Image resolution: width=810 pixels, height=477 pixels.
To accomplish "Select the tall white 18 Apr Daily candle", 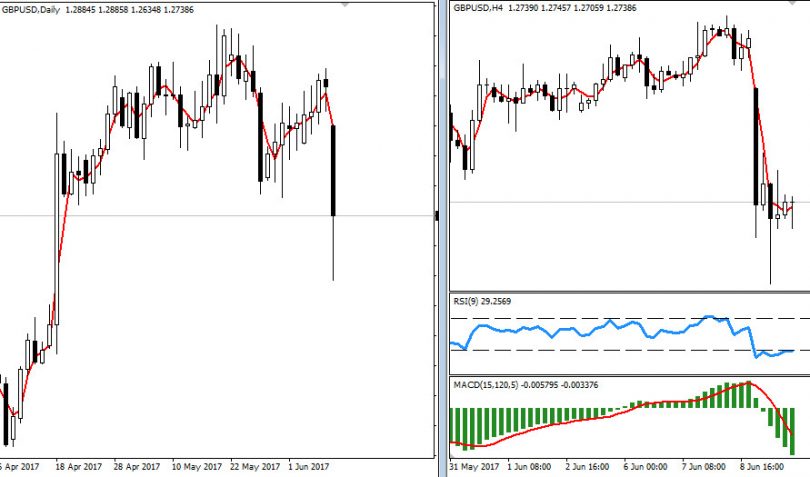I will [x=57, y=239].
